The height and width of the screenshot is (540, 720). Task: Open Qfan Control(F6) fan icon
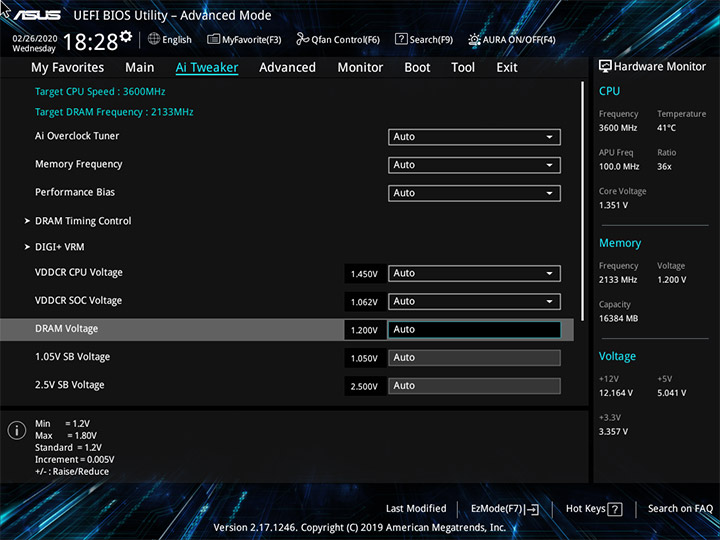tap(303, 39)
